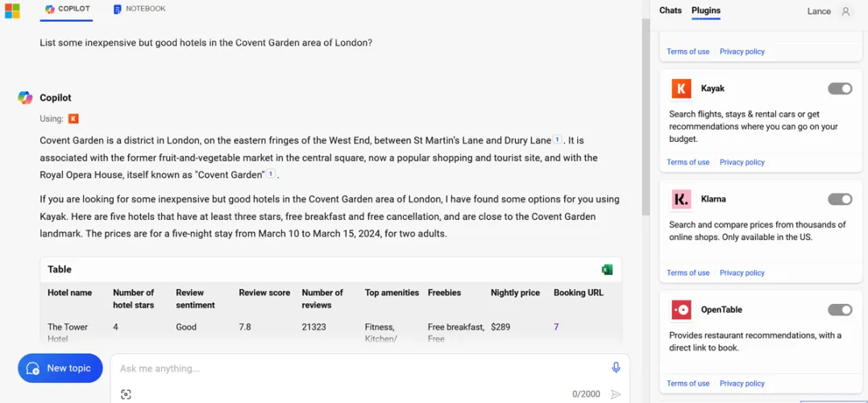Export table to Excel icon
Image resolution: width=868 pixels, height=403 pixels.
(x=607, y=269)
